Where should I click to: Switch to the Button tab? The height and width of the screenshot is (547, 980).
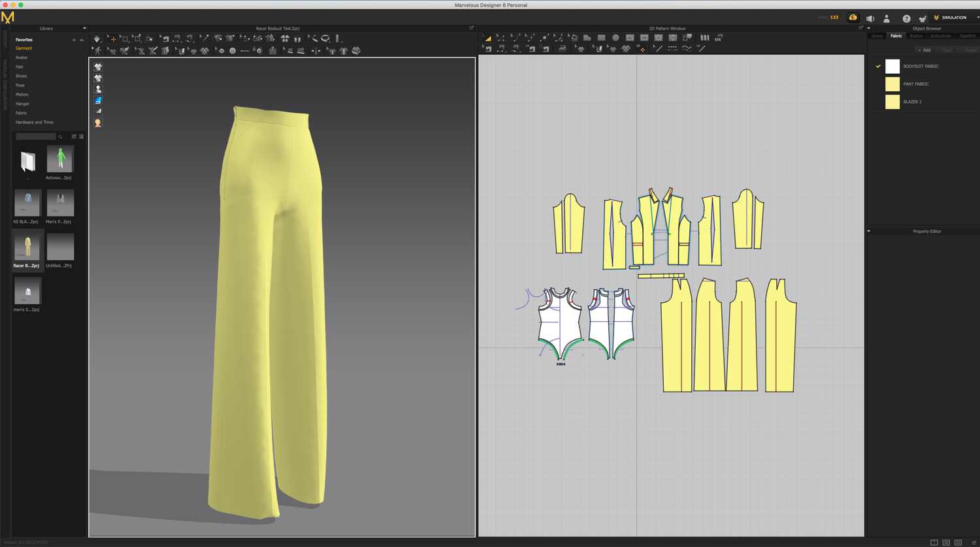(916, 36)
